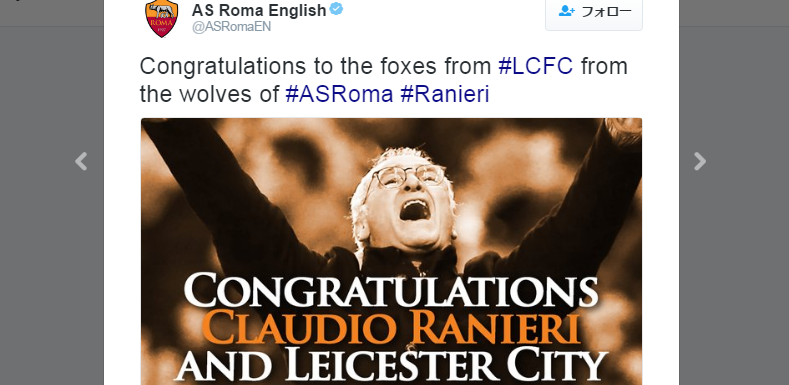The height and width of the screenshot is (385, 789).
Task: Click the AS Roma crest avatar
Action: point(162,18)
